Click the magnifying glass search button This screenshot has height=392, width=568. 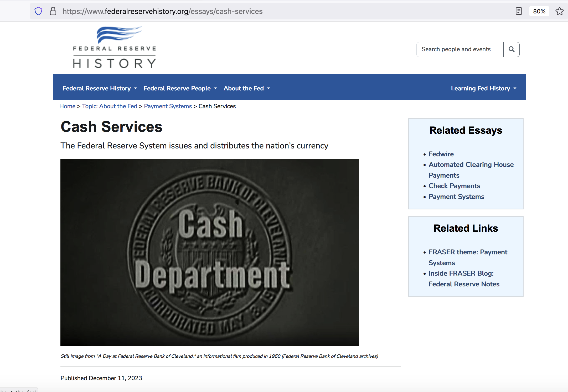click(x=511, y=49)
